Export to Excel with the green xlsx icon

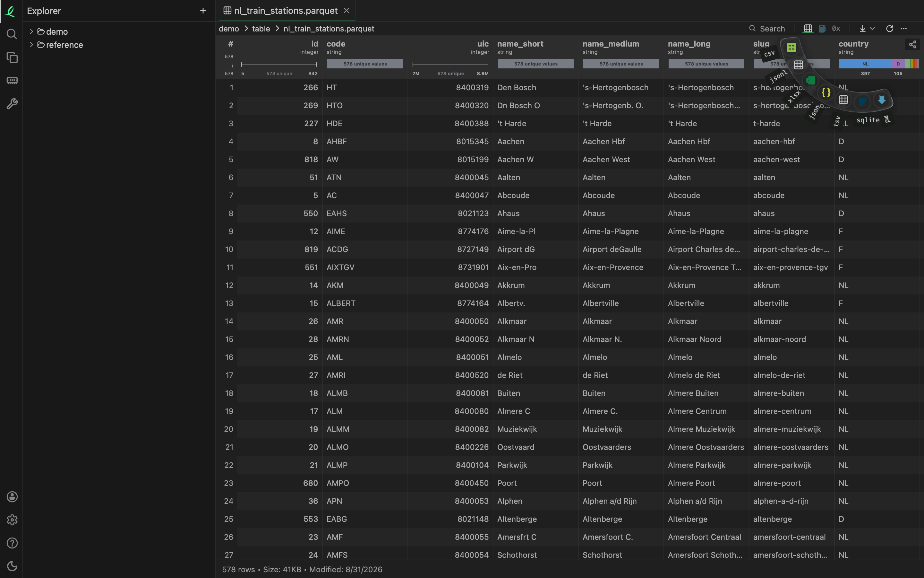[811, 80]
